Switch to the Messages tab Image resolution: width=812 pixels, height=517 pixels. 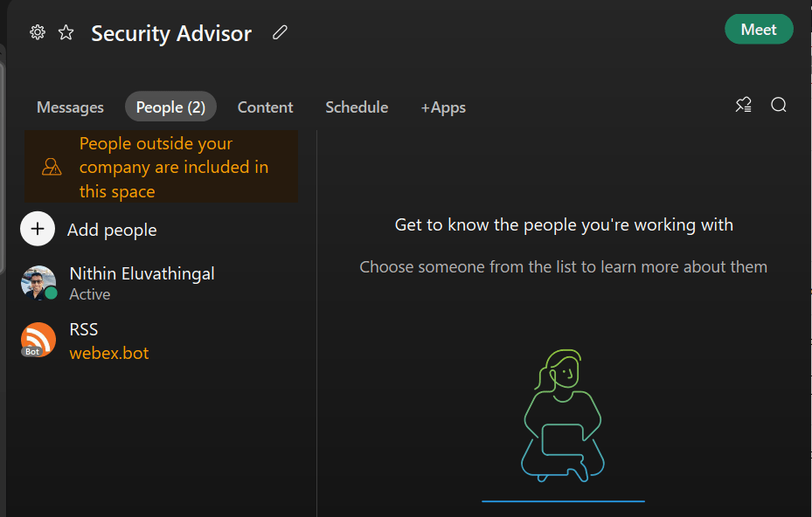point(70,107)
